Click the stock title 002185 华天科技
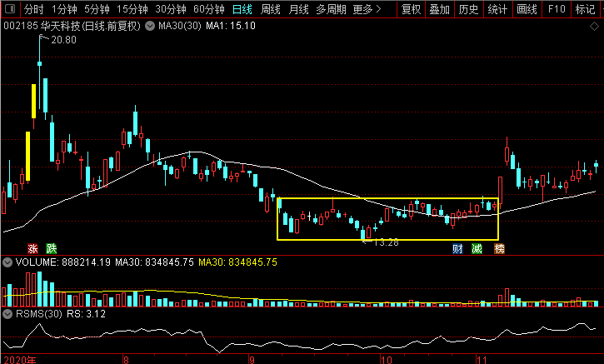 tap(72, 26)
